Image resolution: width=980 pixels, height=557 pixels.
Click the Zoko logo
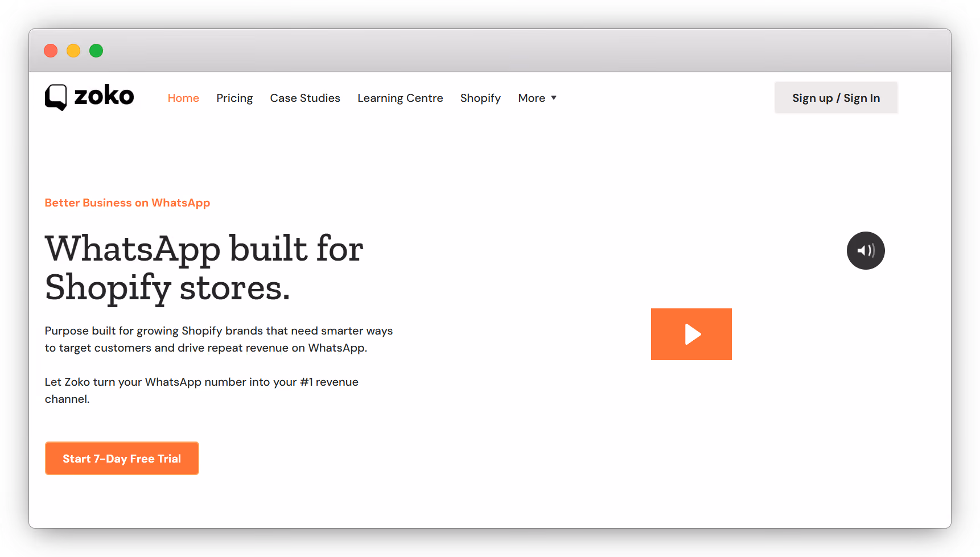coord(89,97)
